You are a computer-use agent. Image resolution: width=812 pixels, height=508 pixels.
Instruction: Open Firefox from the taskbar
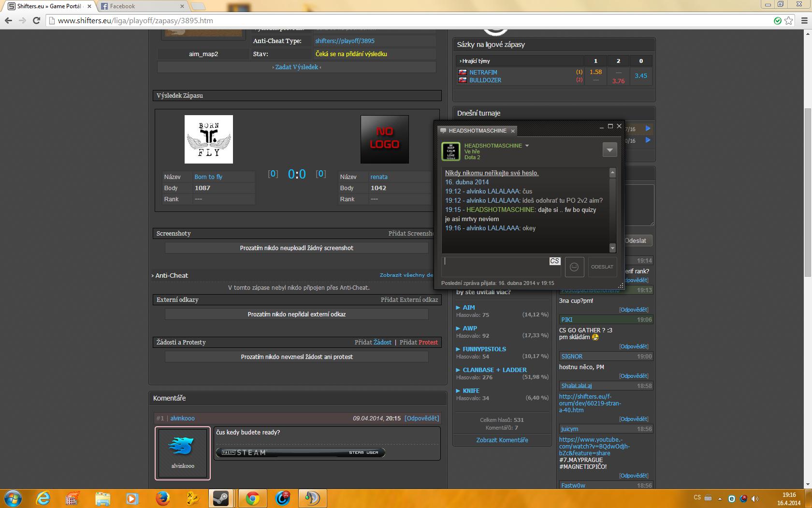163,498
